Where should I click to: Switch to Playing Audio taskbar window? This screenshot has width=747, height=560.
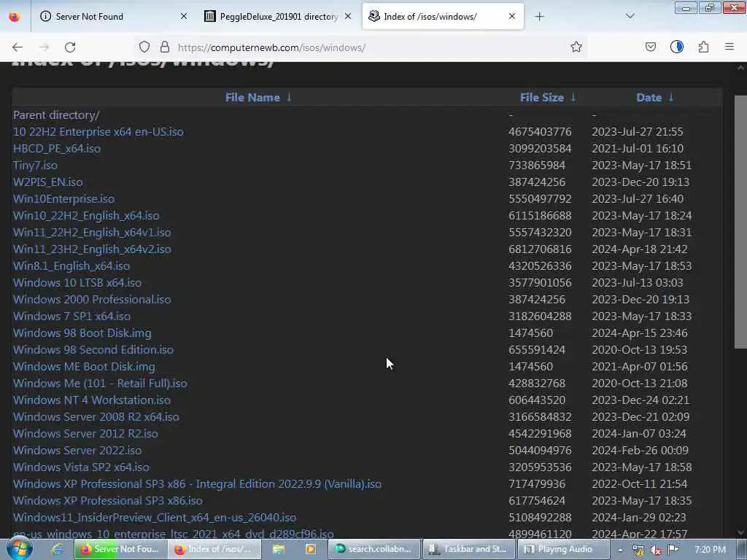562,549
